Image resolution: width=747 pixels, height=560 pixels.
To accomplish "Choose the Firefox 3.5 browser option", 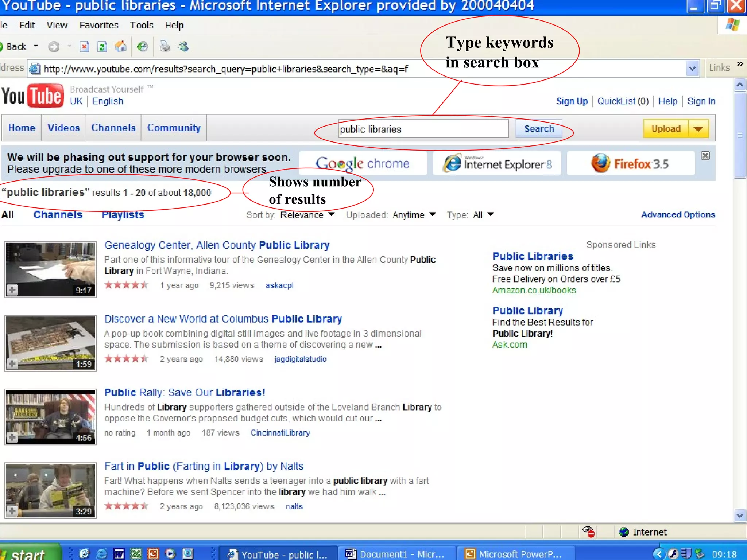I will click(x=631, y=163).
